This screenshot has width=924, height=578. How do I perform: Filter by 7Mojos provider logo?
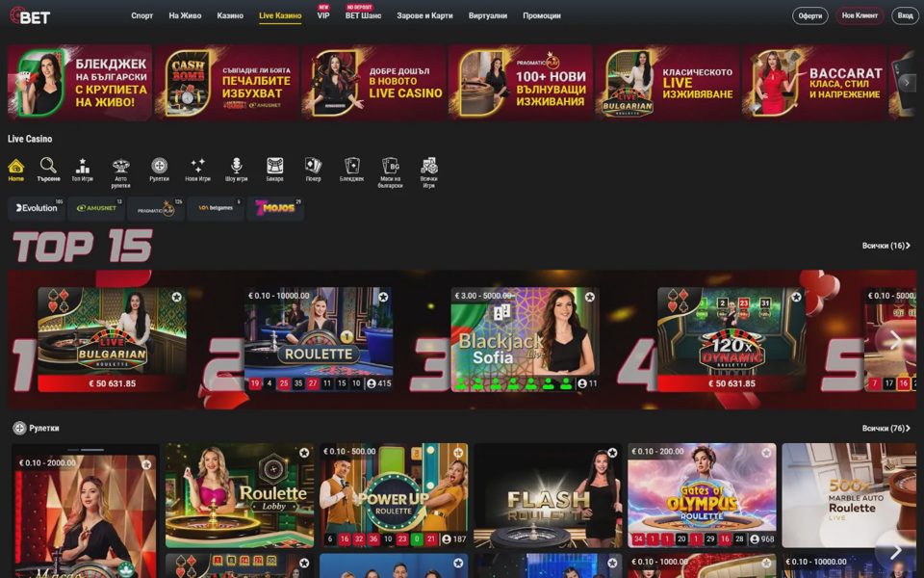point(275,209)
